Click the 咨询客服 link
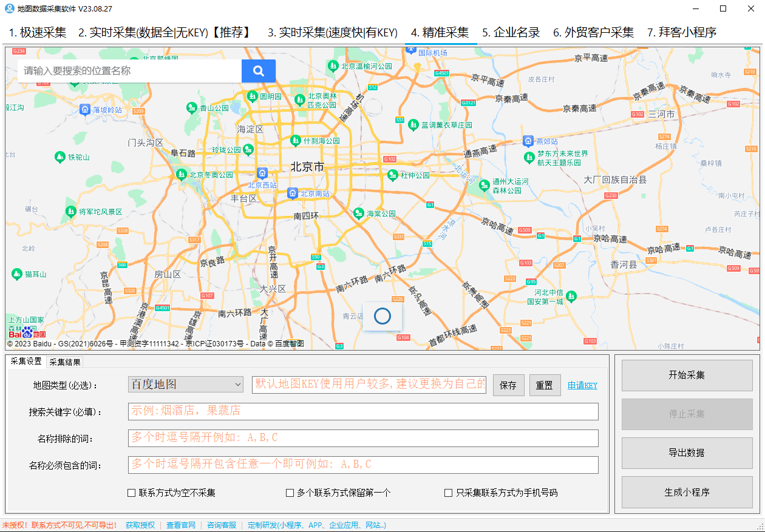This screenshot has height=532, width=765. pyautogui.click(x=222, y=525)
